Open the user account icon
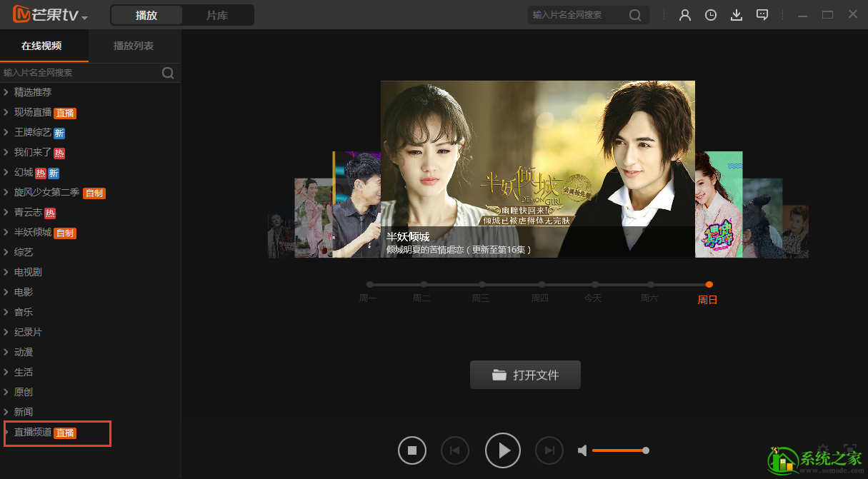 coord(685,15)
